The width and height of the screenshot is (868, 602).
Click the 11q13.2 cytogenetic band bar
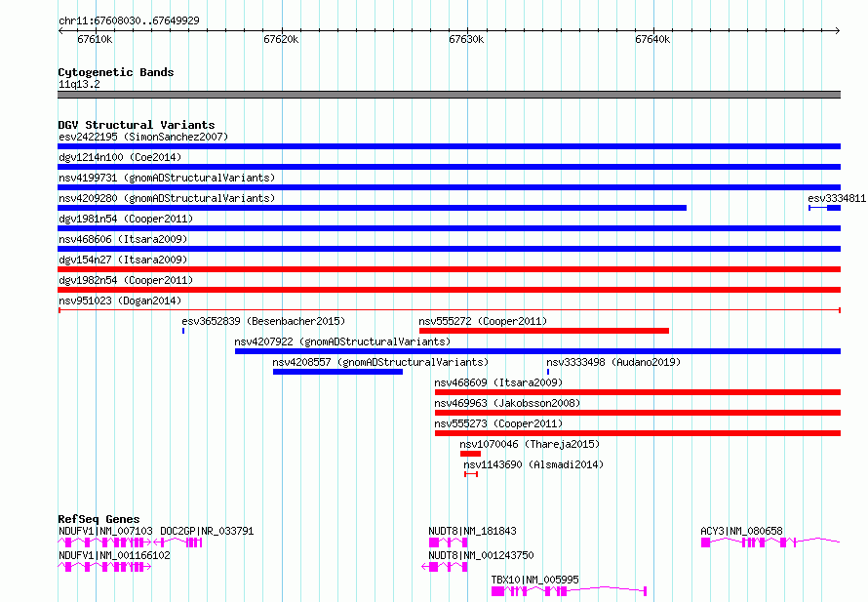click(x=449, y=95)
